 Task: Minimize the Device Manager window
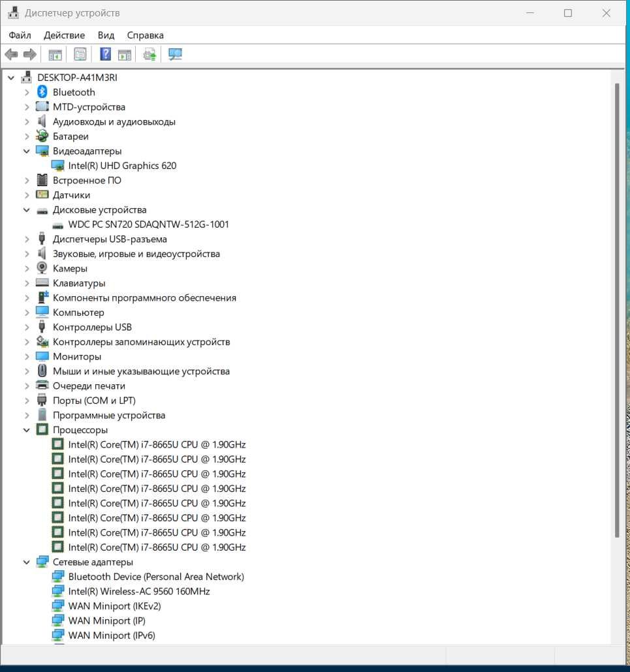click(530, 13)
